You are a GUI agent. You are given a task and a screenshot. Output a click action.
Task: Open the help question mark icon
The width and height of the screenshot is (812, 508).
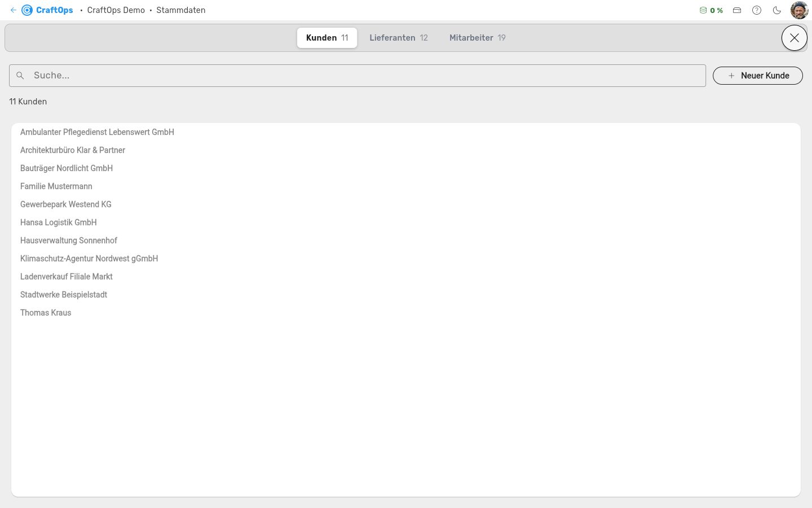757,10
